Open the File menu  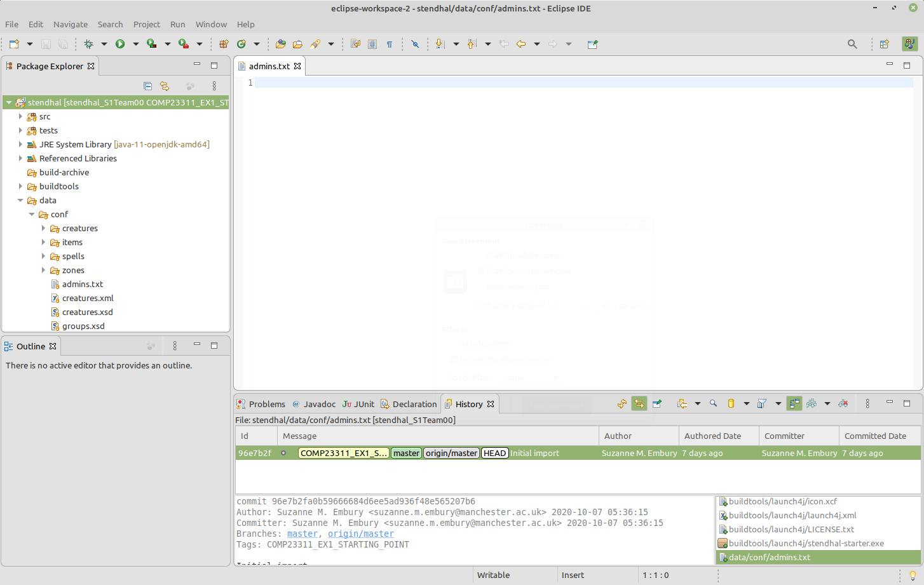pos(12,24)
